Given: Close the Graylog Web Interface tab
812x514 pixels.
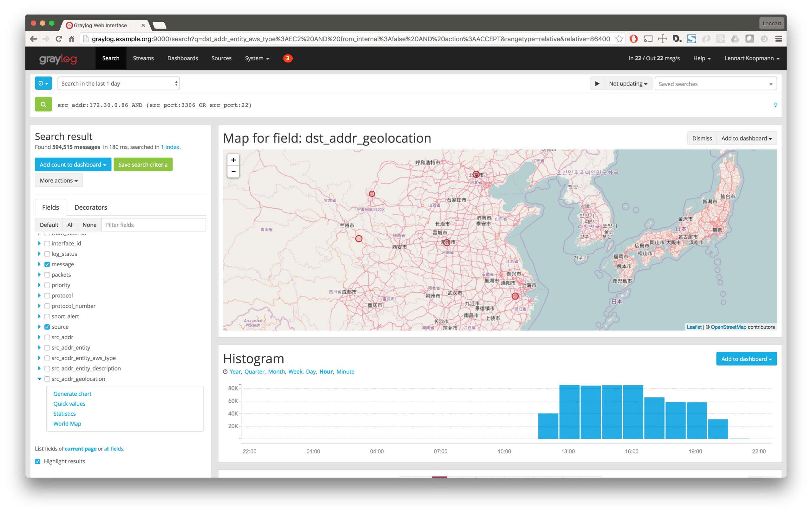Looking at the screenshot, I should (x=143, y=25).
